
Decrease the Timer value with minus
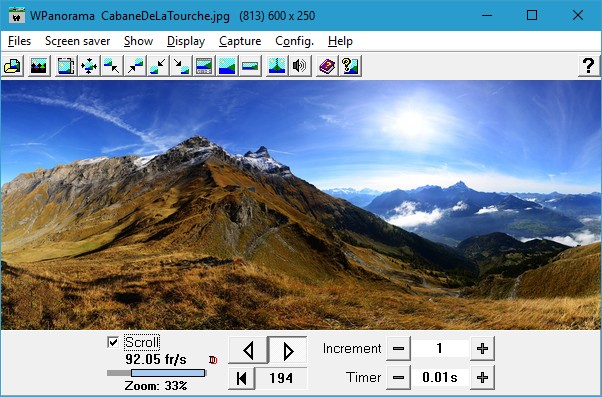click(x=398, y=377)
